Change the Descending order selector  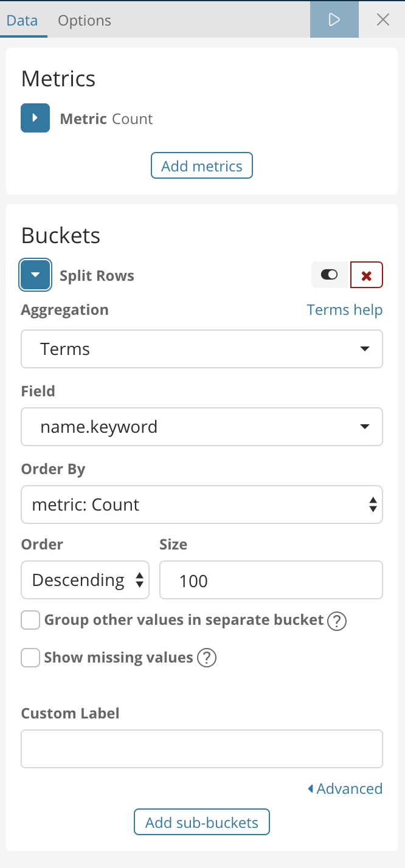85,580
